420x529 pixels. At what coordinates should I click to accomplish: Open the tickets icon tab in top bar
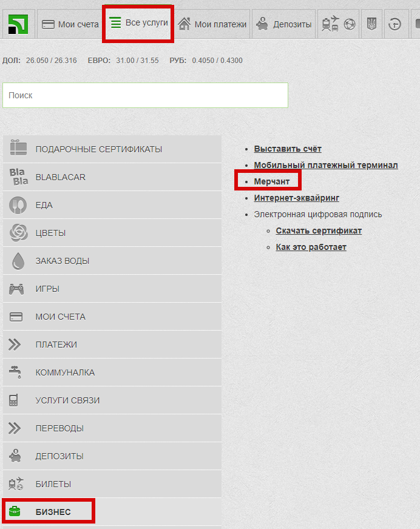coord(338,24)
